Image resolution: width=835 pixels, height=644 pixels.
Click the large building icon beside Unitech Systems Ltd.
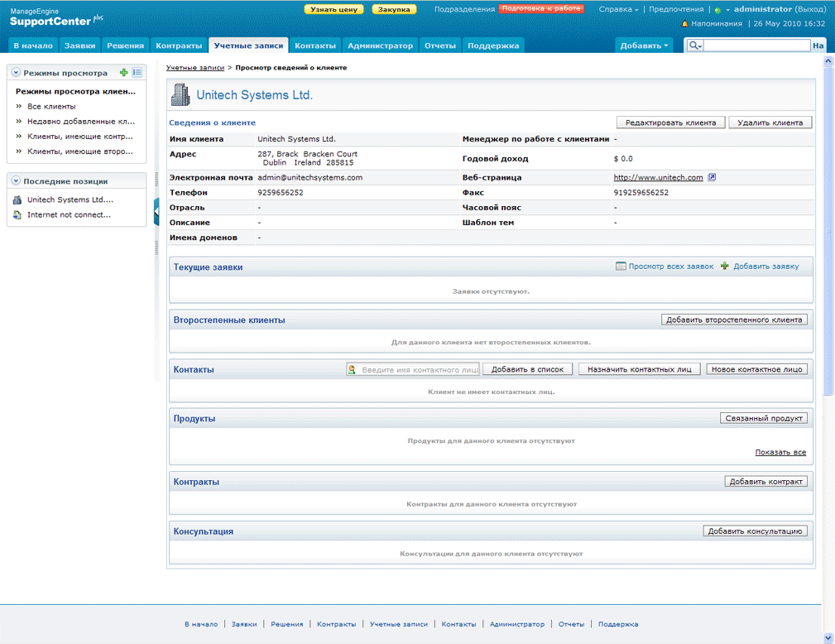[x=180, y=95]
